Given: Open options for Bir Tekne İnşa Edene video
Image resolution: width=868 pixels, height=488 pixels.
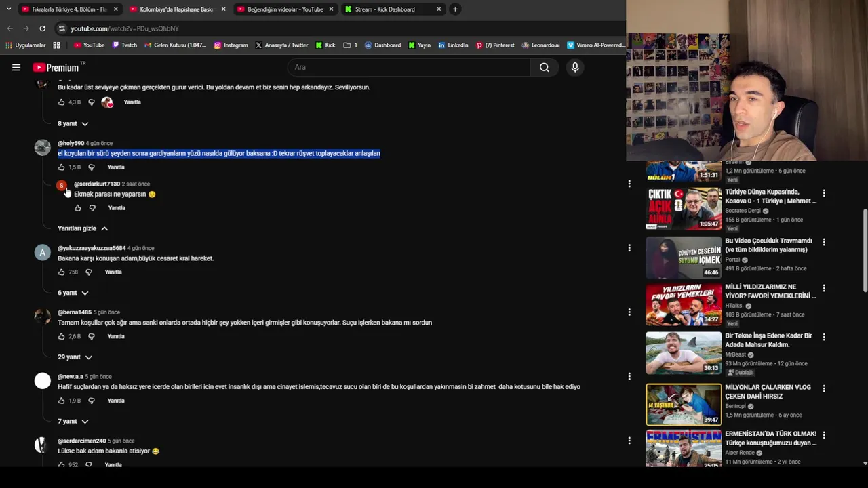Looking at the screenshot, I should 824,337.
